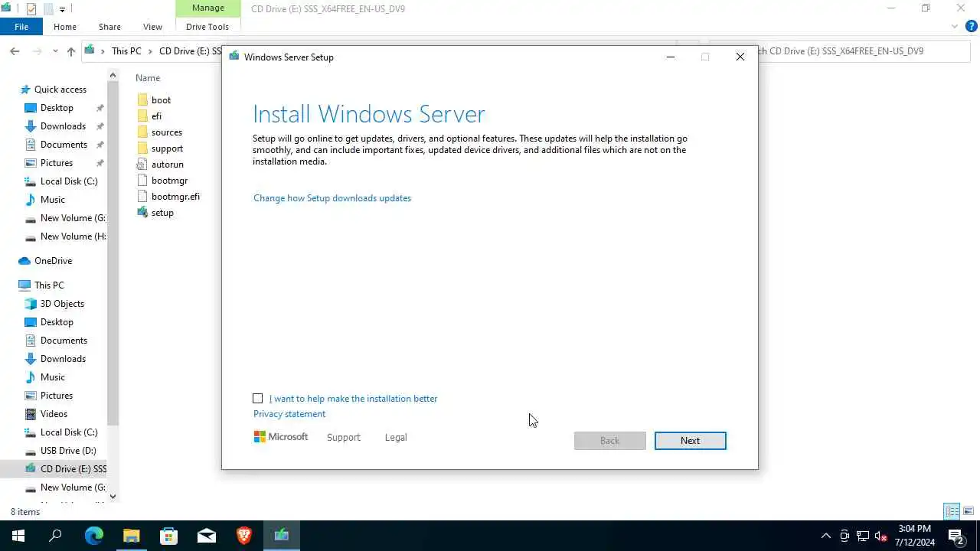Switch to details view layout icon

click(952, 511)
